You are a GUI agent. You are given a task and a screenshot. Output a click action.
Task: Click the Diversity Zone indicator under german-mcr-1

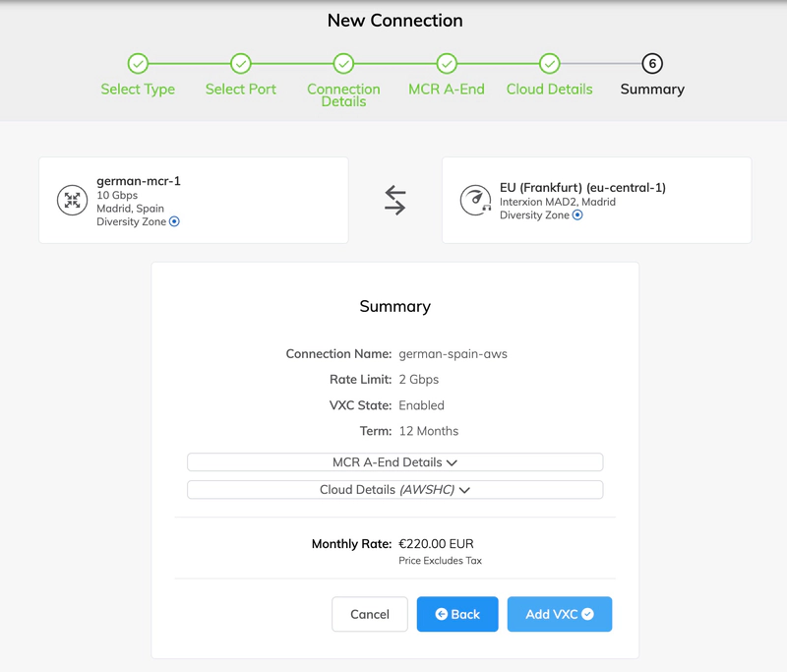tap(174, 222)
